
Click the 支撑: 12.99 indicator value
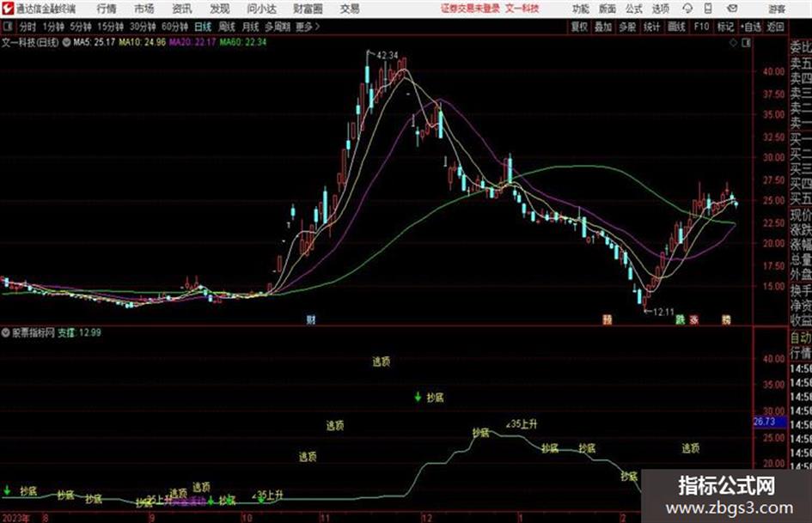click(79, 333)
